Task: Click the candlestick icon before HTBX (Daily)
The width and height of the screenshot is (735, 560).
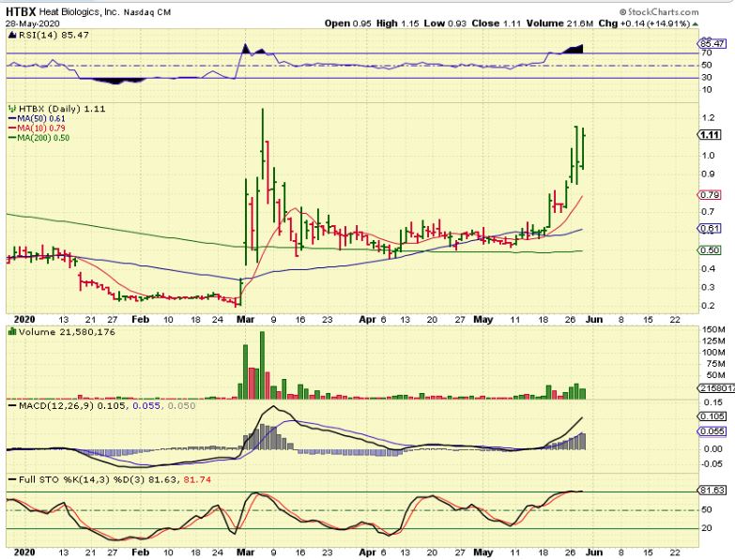Action: [x=12, y=109]
